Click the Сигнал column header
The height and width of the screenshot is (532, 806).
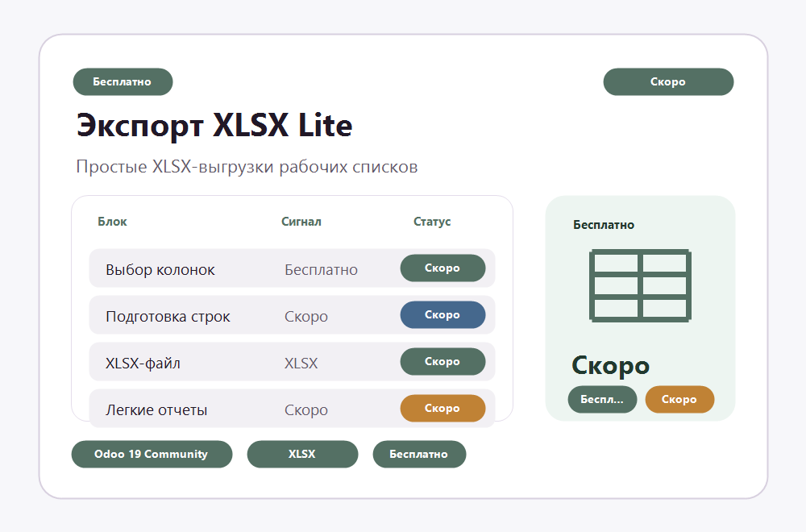click(x=301, y=222)
